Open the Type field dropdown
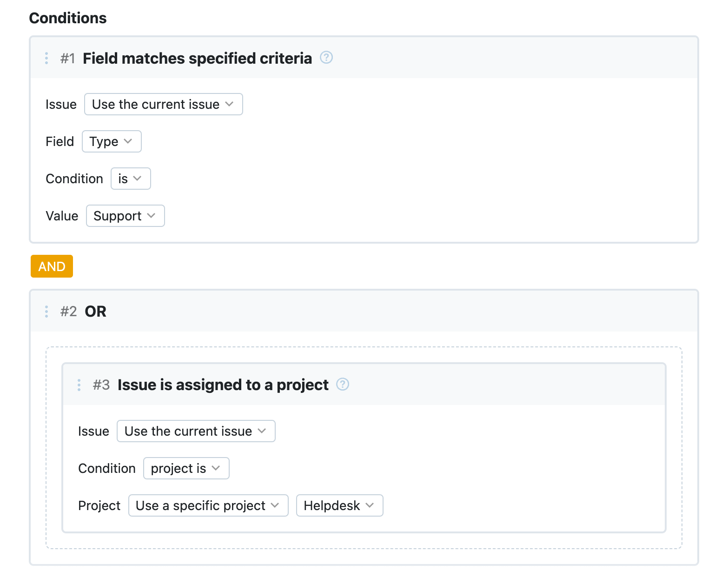The height and width of the screenshot is (571, 728). (112, 141)
